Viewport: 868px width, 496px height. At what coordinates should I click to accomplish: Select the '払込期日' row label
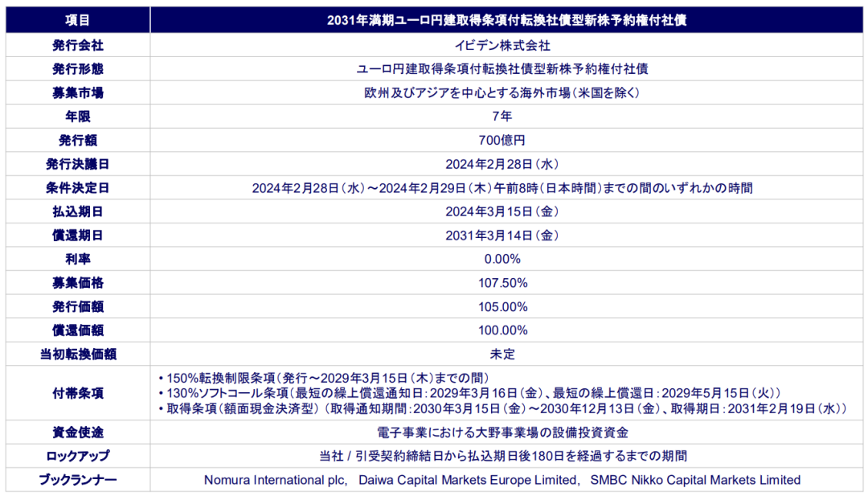pos(77,212)
